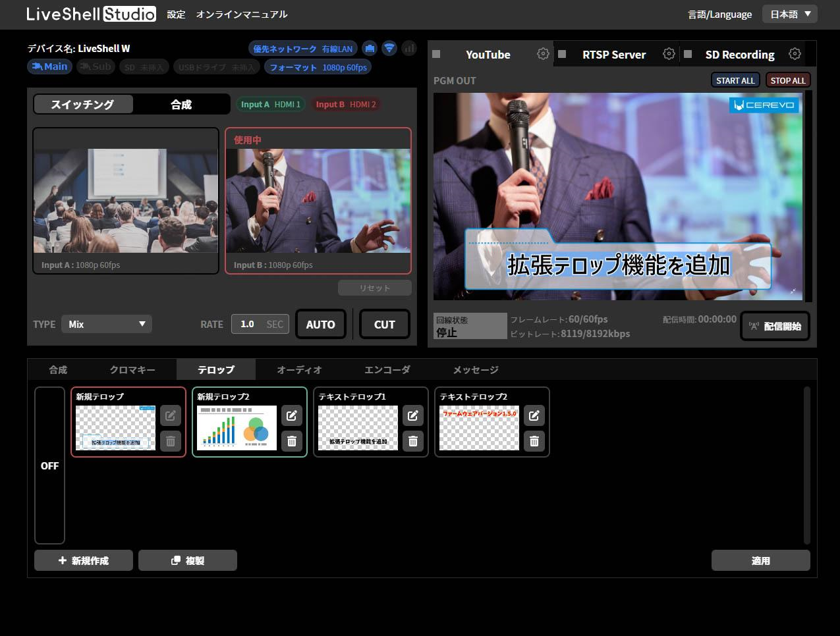
Task: Open フォーマット 1080p 60fps selector
Action: coord(318,67)
